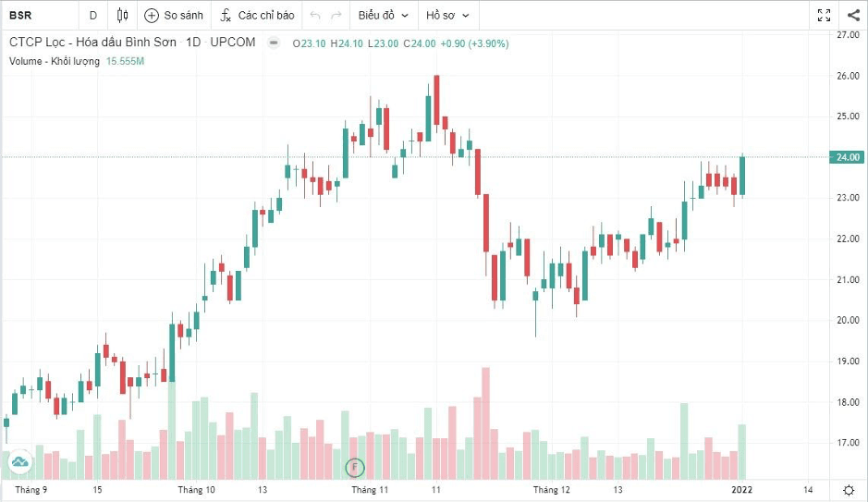Click the BSR symbol search field

tap(39, 16)
